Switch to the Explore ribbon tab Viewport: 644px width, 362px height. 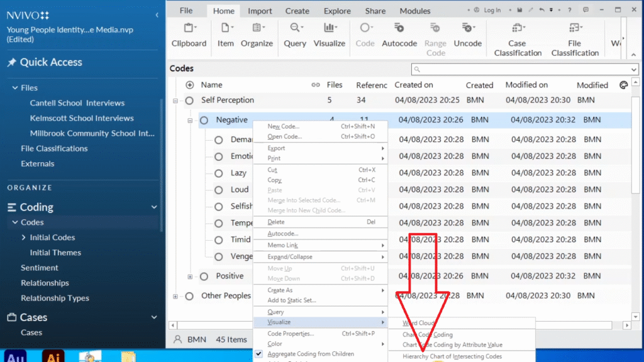337,11
